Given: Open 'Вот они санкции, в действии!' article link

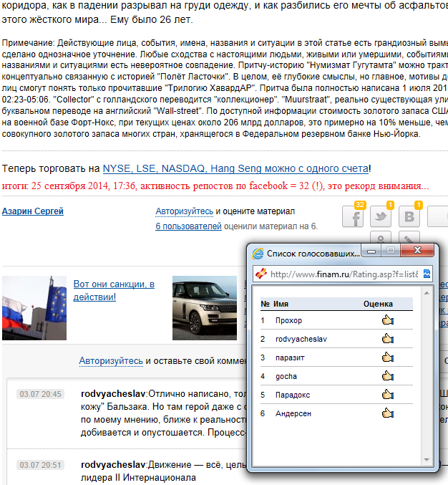Looking at the screenshot, I should 113,290.
